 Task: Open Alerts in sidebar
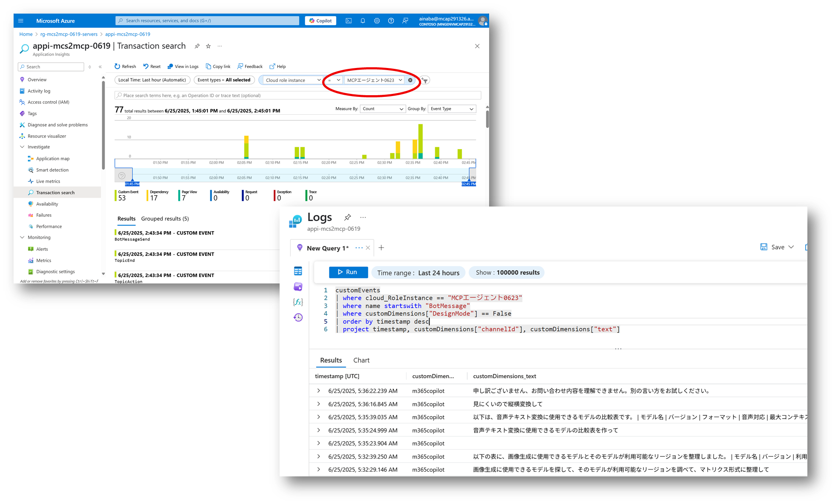42,249
